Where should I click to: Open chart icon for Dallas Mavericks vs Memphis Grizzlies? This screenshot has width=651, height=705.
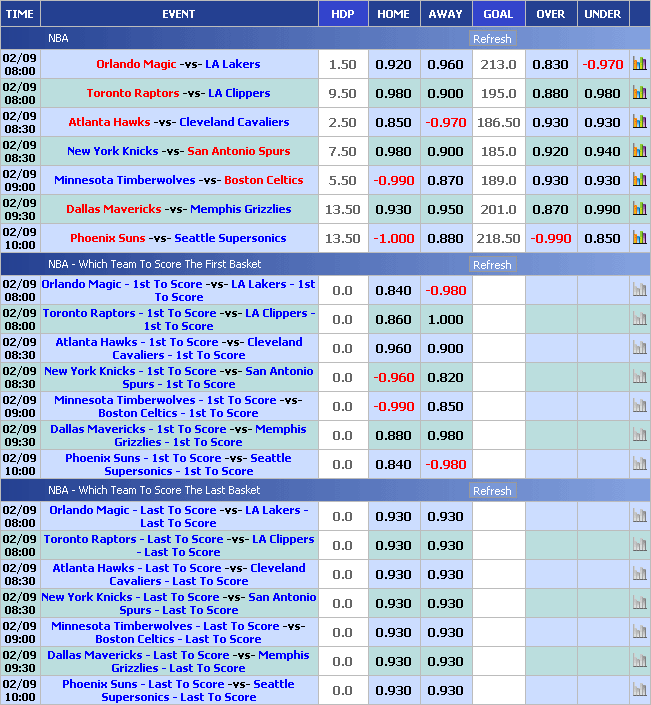pyautogui.click(x=639, y=209)
